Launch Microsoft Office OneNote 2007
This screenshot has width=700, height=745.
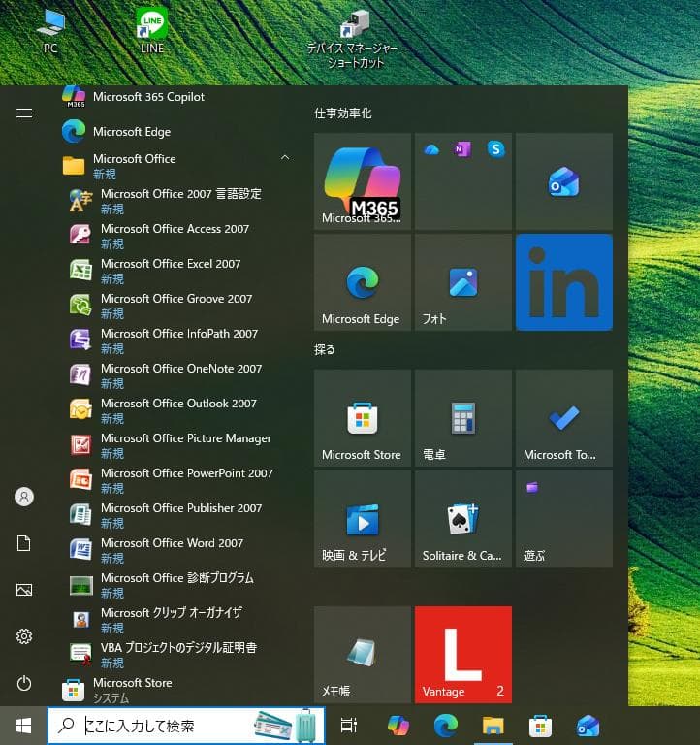[x=176, y=375]
